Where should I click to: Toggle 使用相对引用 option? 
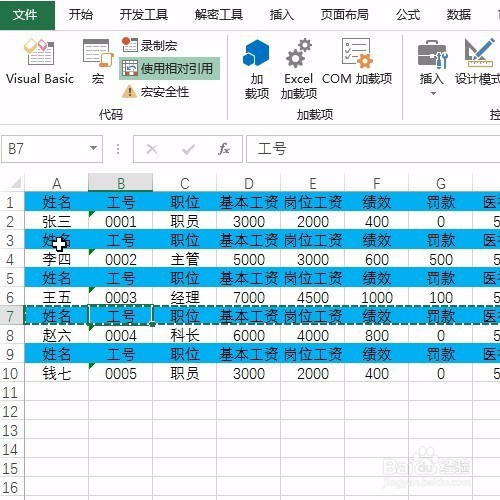point(169,69)
